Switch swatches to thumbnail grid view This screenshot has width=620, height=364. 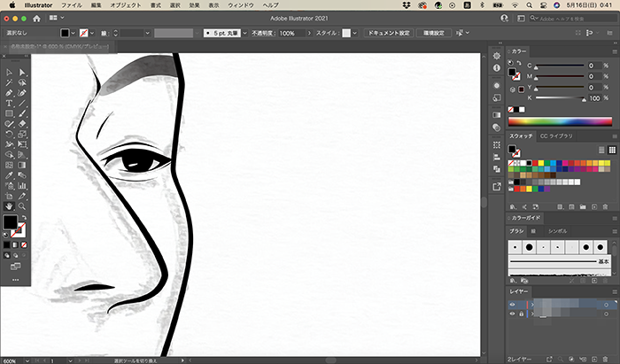coord(612,150)
